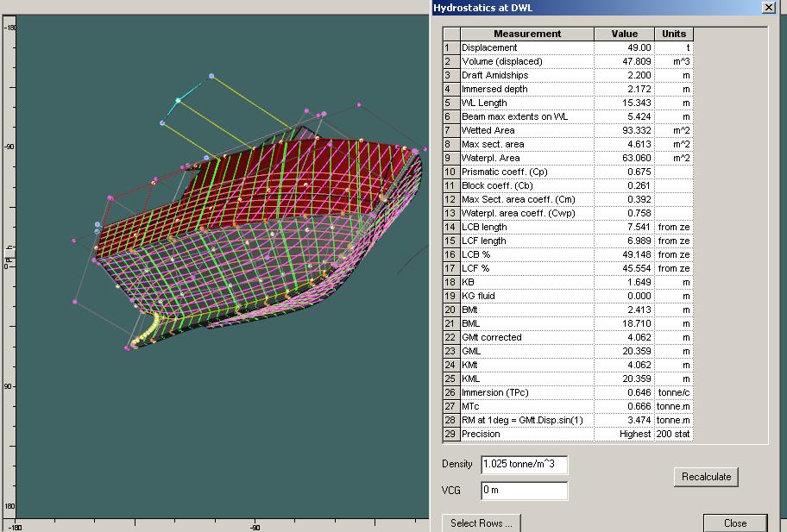Click the Block coeff. value 0.261
This screenshot has width=787, height=532.
[x=624, y=185]
